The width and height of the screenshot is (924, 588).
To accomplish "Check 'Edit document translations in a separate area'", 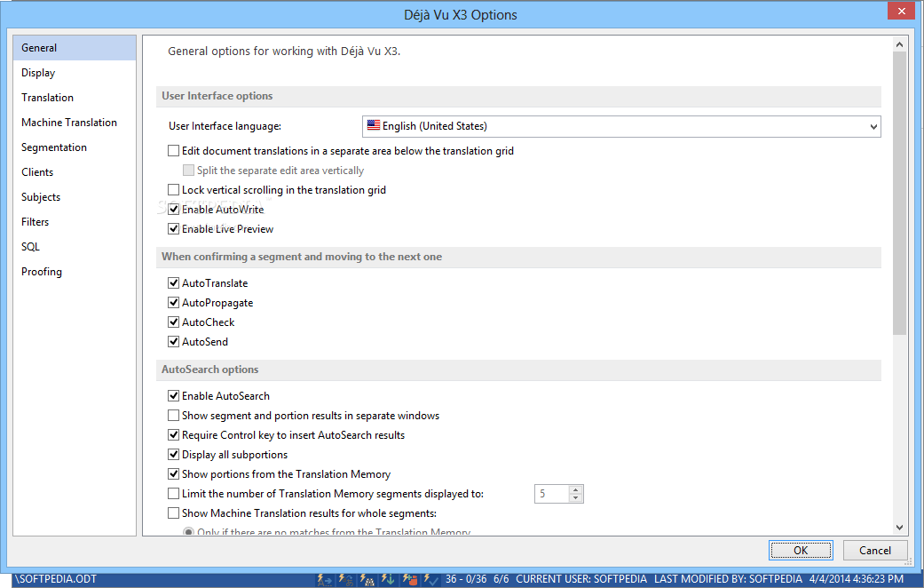I will pos(173,151).
